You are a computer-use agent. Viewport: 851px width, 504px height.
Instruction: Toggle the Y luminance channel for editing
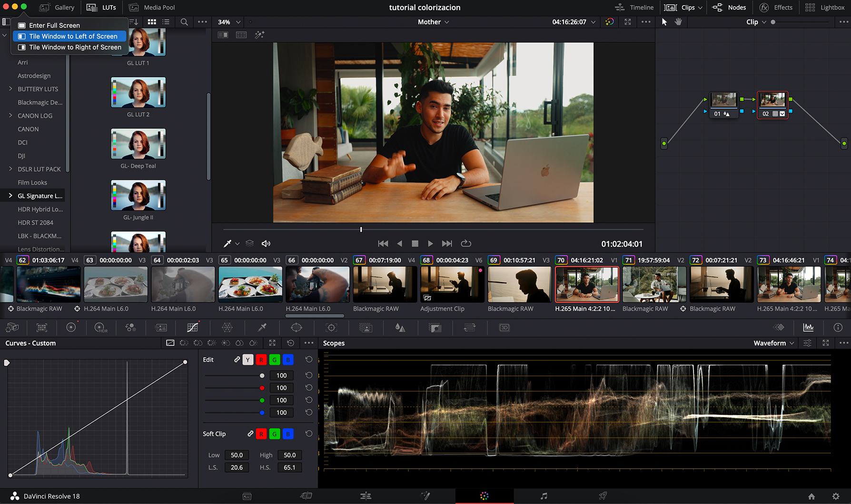point(248,360)
